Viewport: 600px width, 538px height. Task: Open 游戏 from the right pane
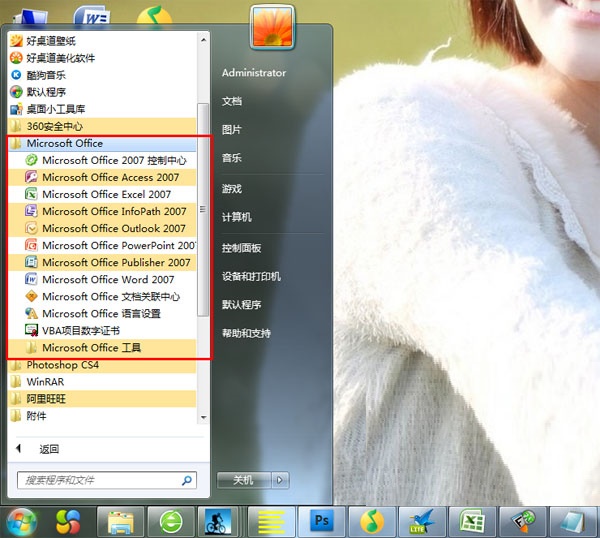[x=232, y=189]
